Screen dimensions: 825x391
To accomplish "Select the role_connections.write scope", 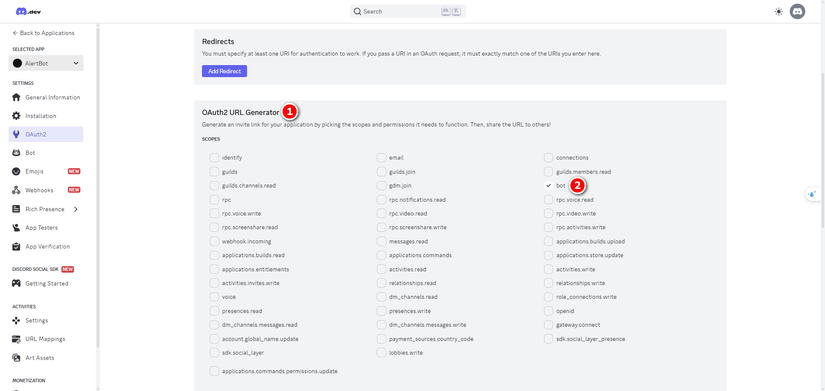I will pyautogui.click(x=549, y=297).
